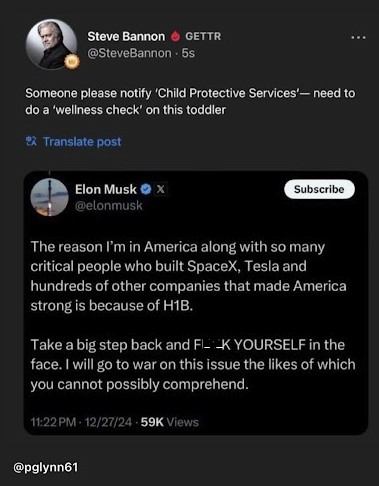Click the 'wellness check' post text
The width and height of the screenshot is (379, 486).
pos(190,102)
